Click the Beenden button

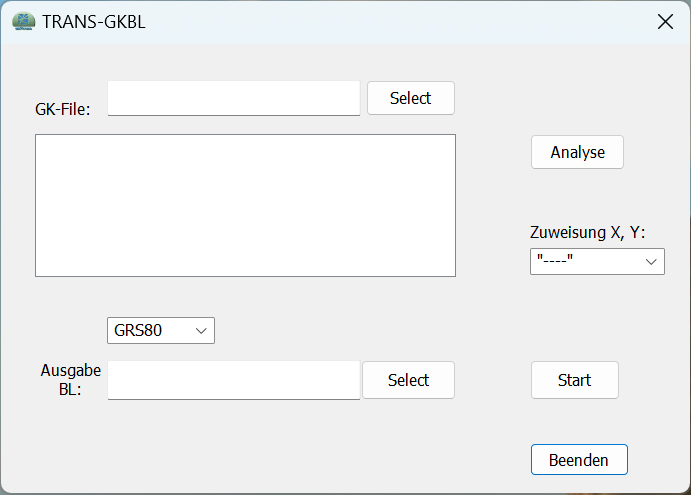[x=579, y=460]
